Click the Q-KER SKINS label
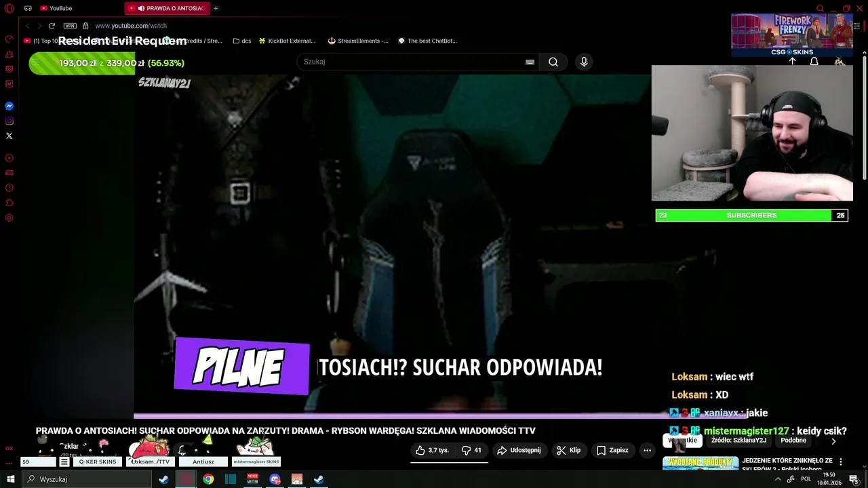Viewport: 868px width, 488px height. [x=98, y=462]
